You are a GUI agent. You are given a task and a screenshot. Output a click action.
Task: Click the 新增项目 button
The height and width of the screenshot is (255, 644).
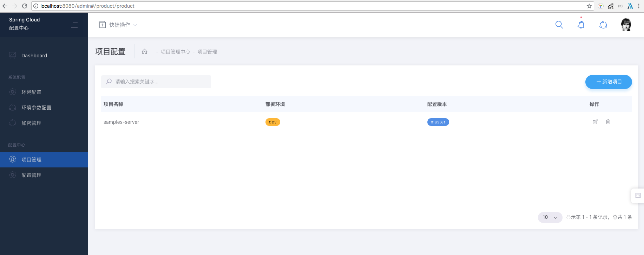pyautogui.click(x=609, y=82)
